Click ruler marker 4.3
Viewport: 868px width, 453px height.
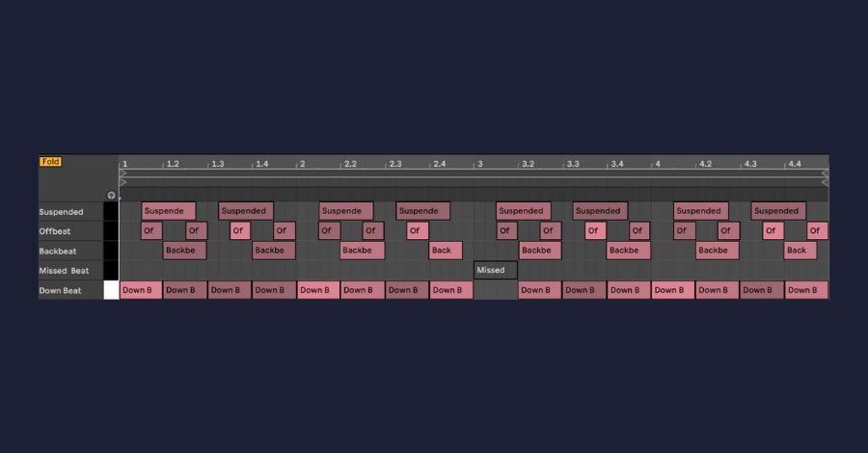point(750,164)
